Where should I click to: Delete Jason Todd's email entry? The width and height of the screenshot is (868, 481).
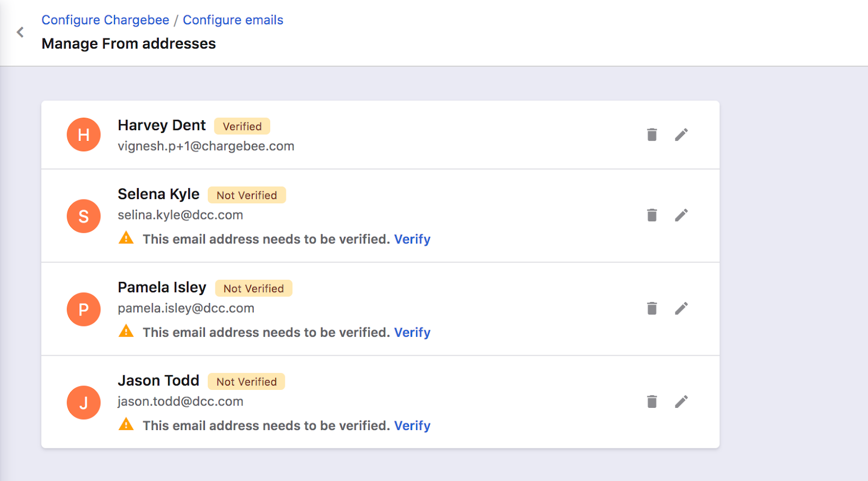pos(652,402)
